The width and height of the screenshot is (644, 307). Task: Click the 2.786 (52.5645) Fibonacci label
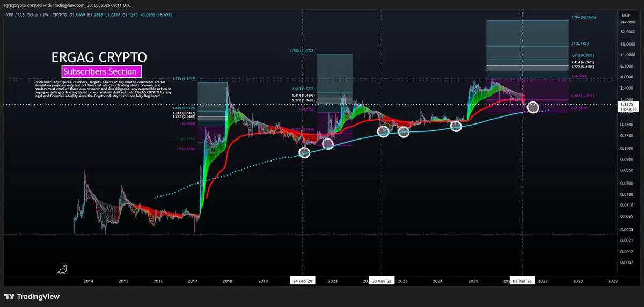583,18
